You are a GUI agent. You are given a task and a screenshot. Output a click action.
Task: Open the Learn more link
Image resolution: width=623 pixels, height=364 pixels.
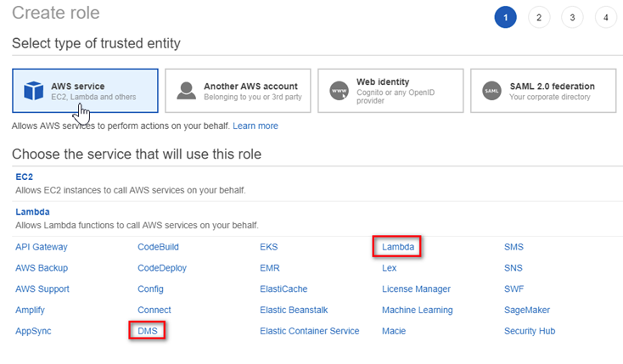pos(255,126)
